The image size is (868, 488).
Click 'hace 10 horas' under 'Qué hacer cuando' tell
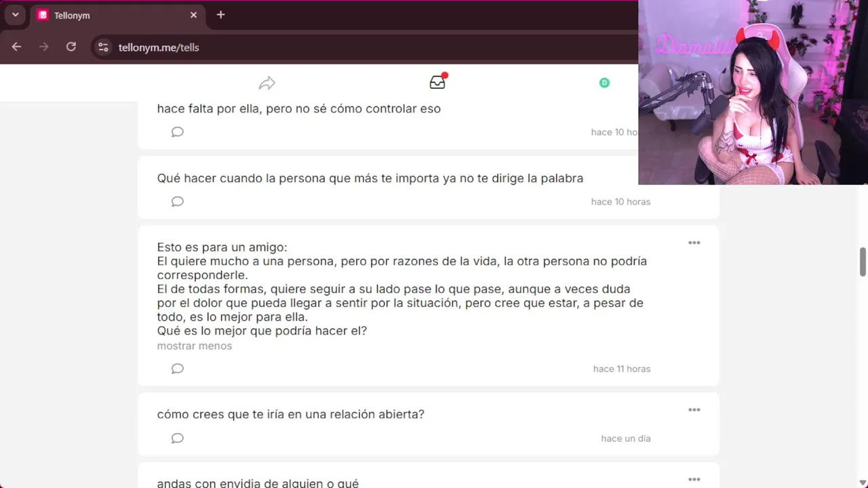(x=620, y=201)
